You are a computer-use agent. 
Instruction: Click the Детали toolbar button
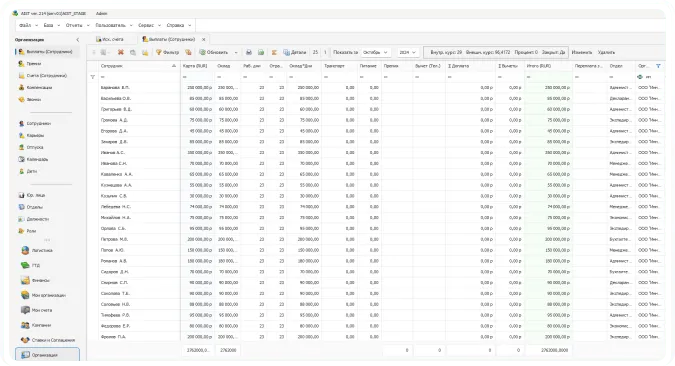294,52
